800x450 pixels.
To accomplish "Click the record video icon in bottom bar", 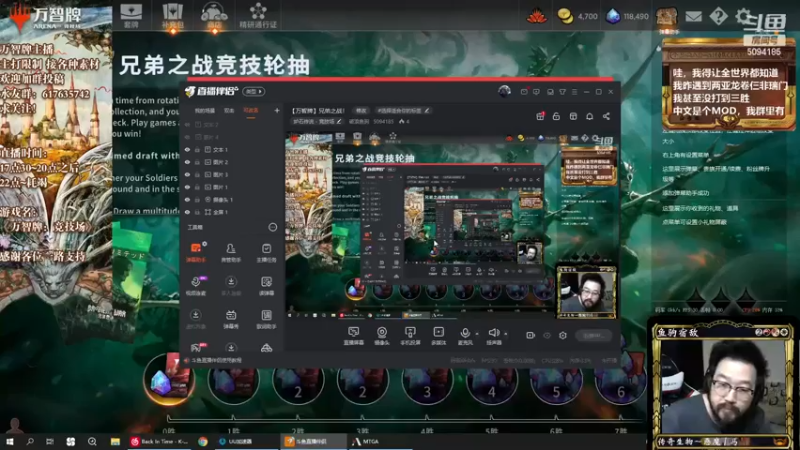I will click(x=530, y=335).
